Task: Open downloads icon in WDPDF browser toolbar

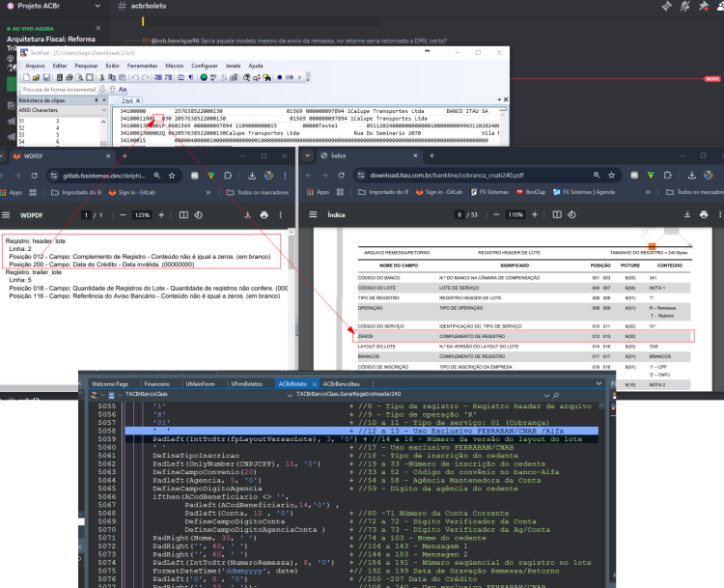Action: click(x=252, y=176)
